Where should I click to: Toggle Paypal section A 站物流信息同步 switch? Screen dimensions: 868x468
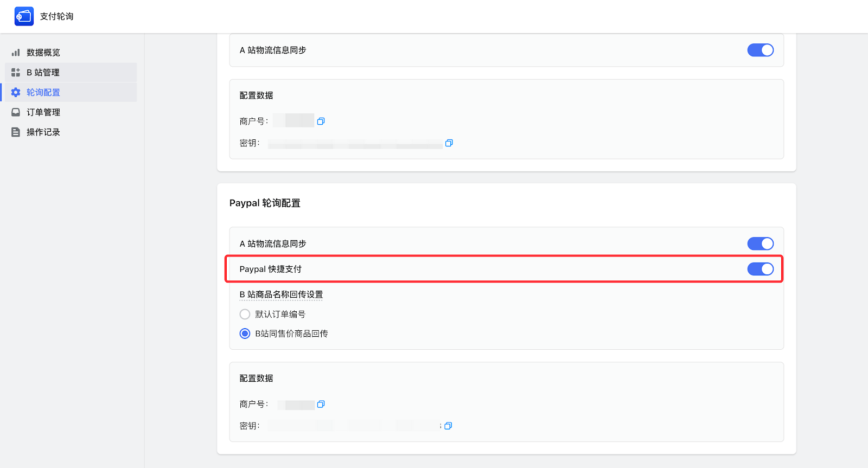[760, 244]
